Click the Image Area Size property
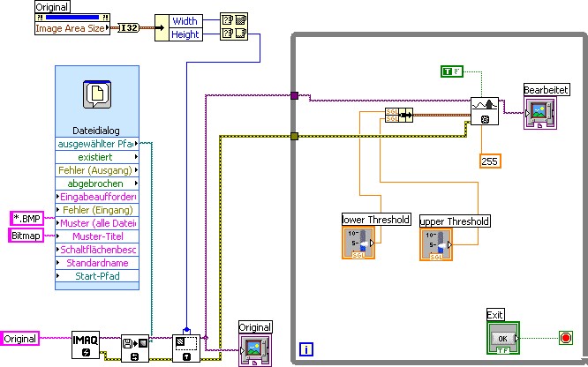588x367 pixels. 72,28
